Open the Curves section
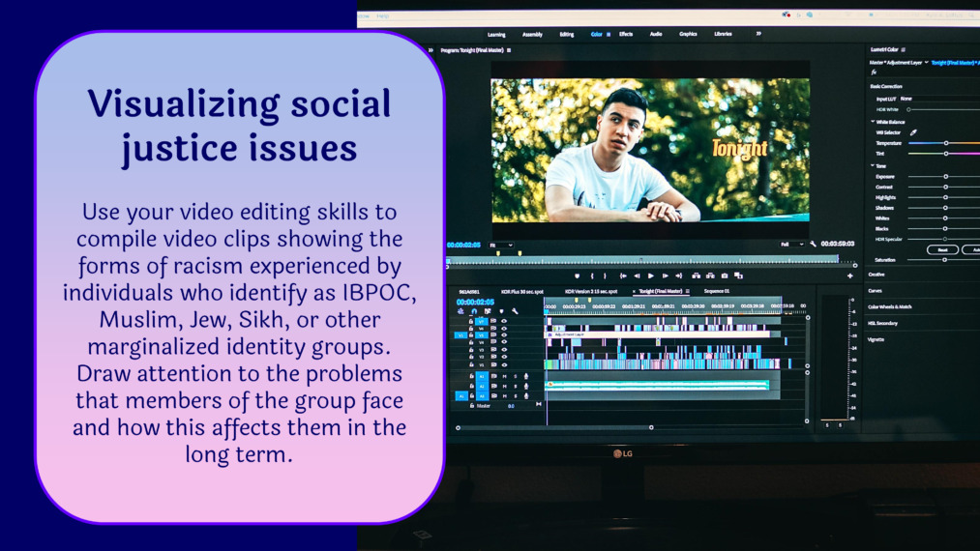 click(875, 291)
